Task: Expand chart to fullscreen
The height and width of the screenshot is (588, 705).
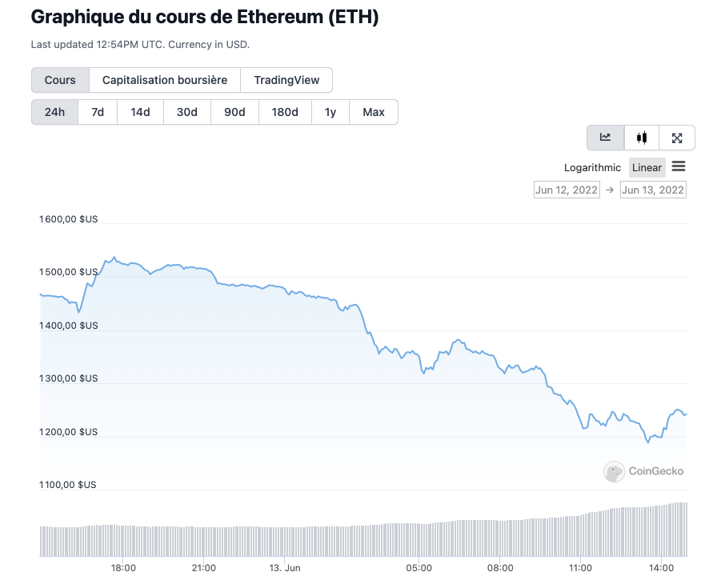Action: click(x=677, y=138)
